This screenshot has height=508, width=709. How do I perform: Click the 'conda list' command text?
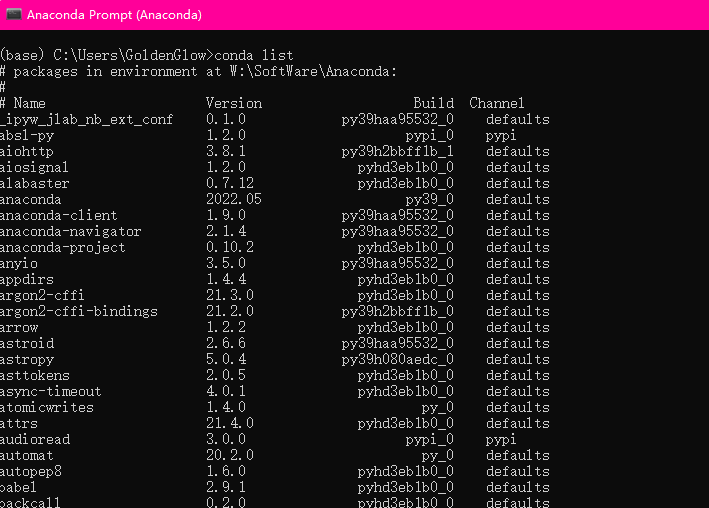tap(254, 55)
